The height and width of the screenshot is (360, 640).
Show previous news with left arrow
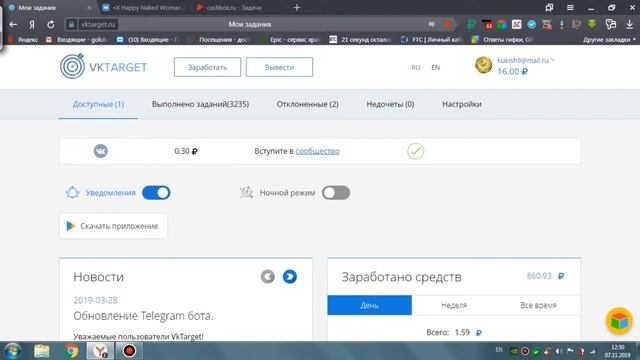(x=268, y=277)
